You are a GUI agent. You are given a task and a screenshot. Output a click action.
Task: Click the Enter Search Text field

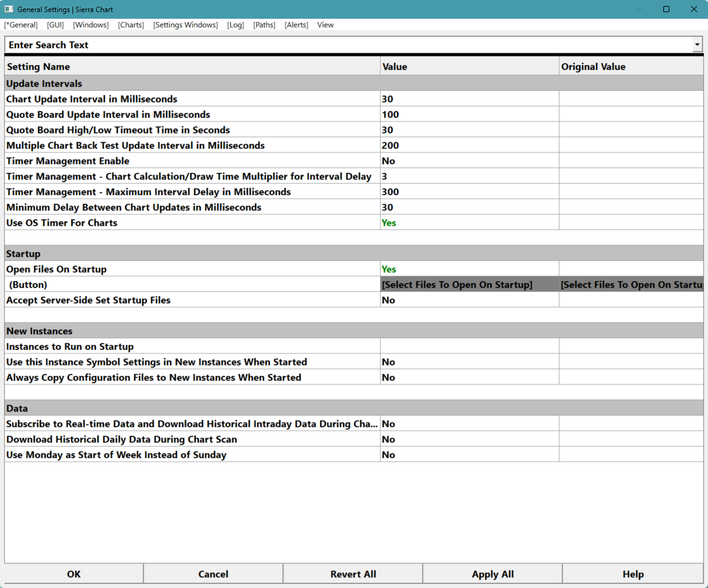[348, 45]
